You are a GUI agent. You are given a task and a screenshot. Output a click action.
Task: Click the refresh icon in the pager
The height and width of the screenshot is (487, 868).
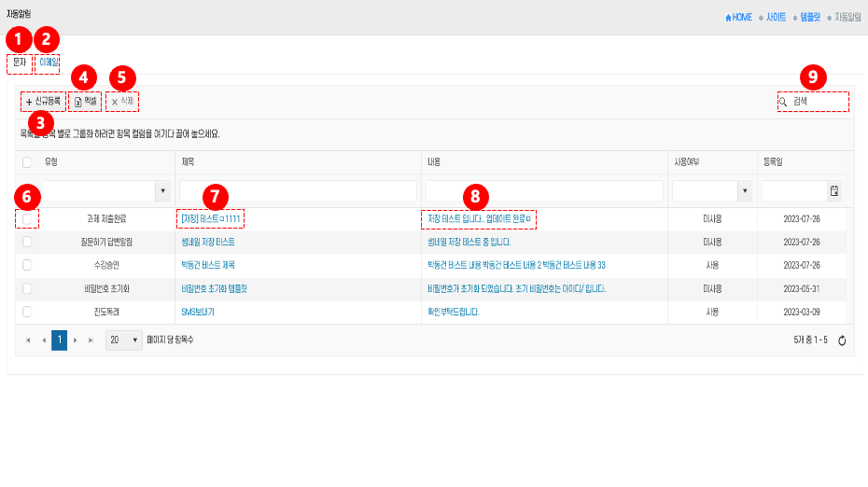(841, 341)
